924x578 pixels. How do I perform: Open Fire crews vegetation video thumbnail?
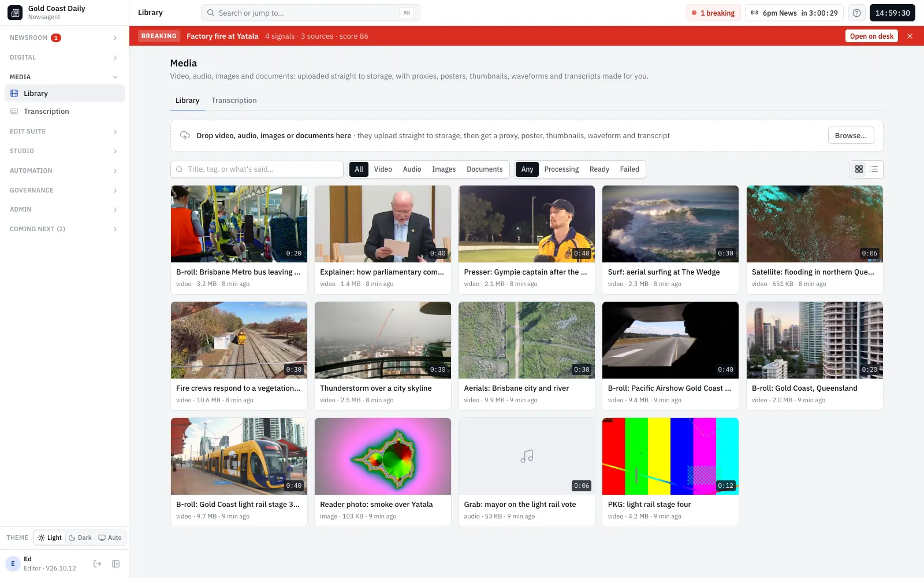(239, 340)
